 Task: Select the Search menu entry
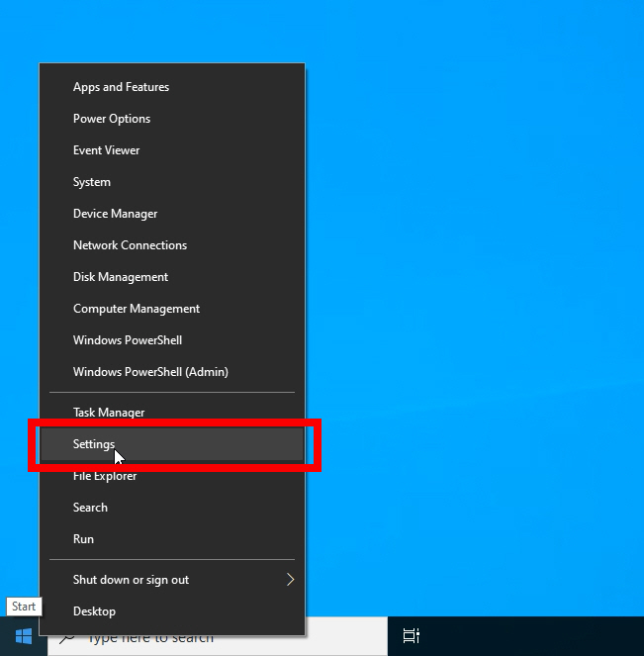pos(172,508)
